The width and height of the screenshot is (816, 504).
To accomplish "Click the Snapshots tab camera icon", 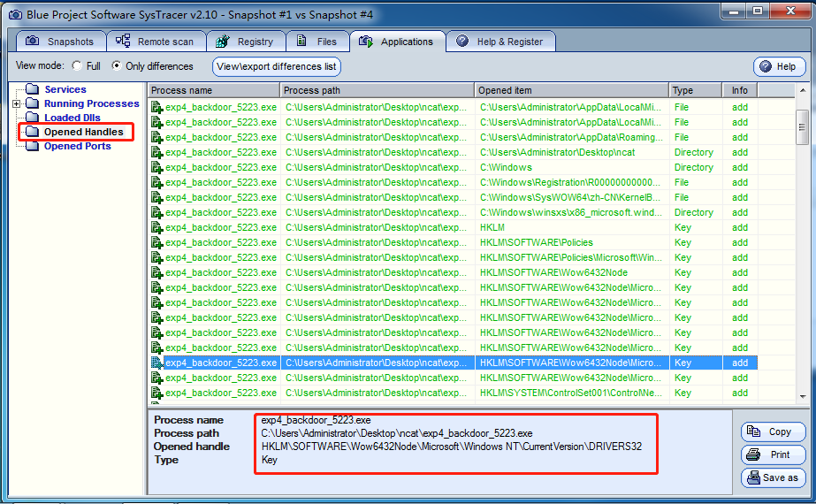I will click(x=32, y=41).
